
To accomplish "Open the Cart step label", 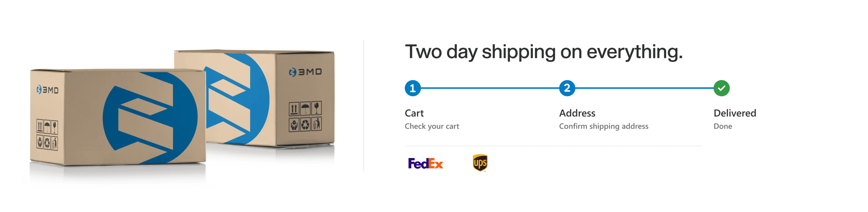I will pos(414,113).
